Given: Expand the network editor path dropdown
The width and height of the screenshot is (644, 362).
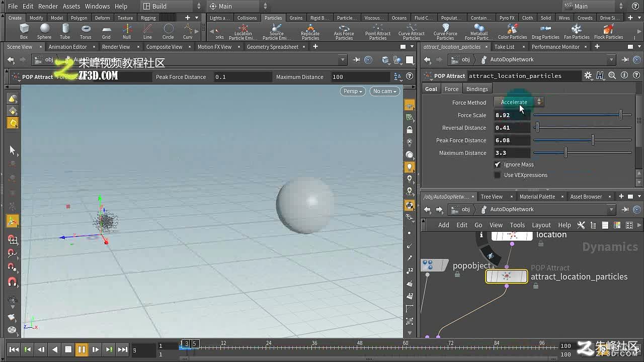Looking at the screenshot, I should [611, 209].
